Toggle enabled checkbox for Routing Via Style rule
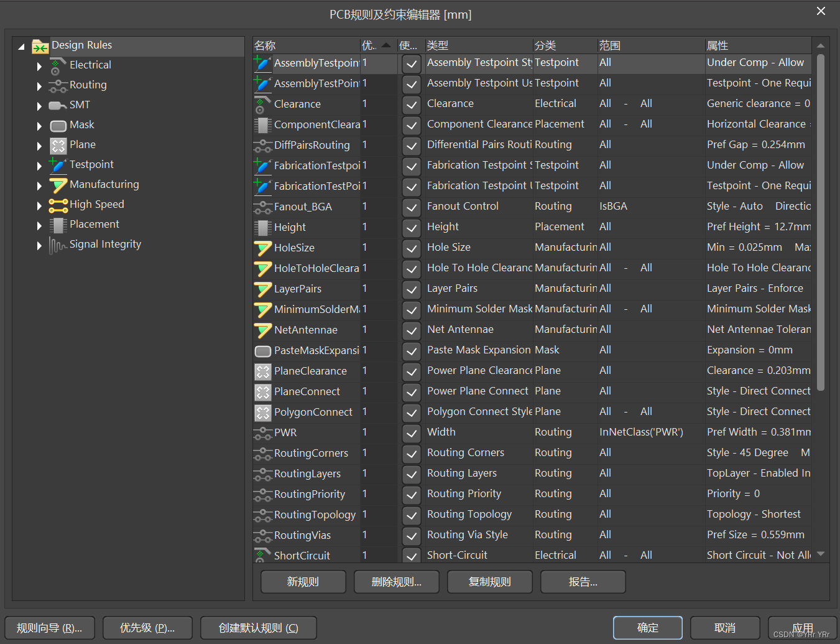This screenshot has width=840, height=644. coord(411,536)
